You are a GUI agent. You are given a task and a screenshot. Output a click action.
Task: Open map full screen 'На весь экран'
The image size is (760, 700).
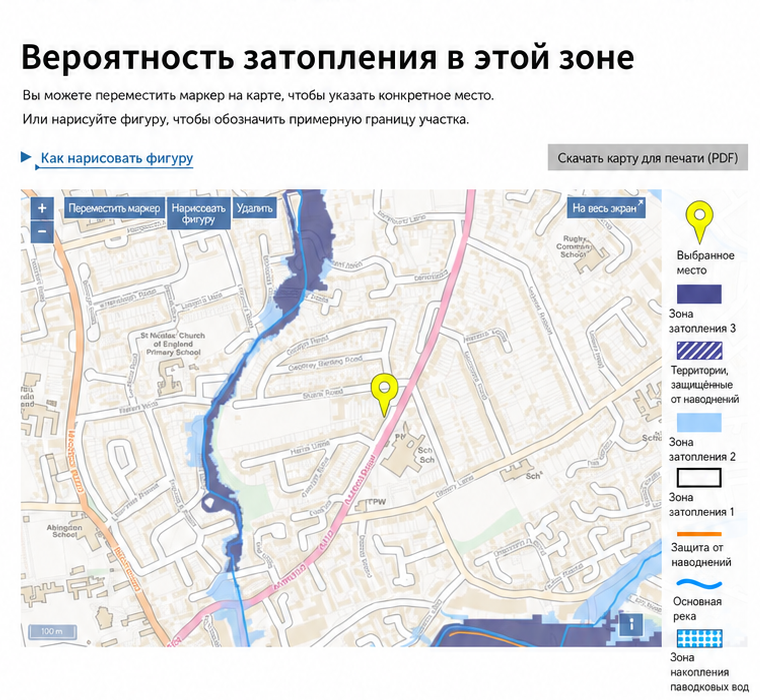coord(606,208)
